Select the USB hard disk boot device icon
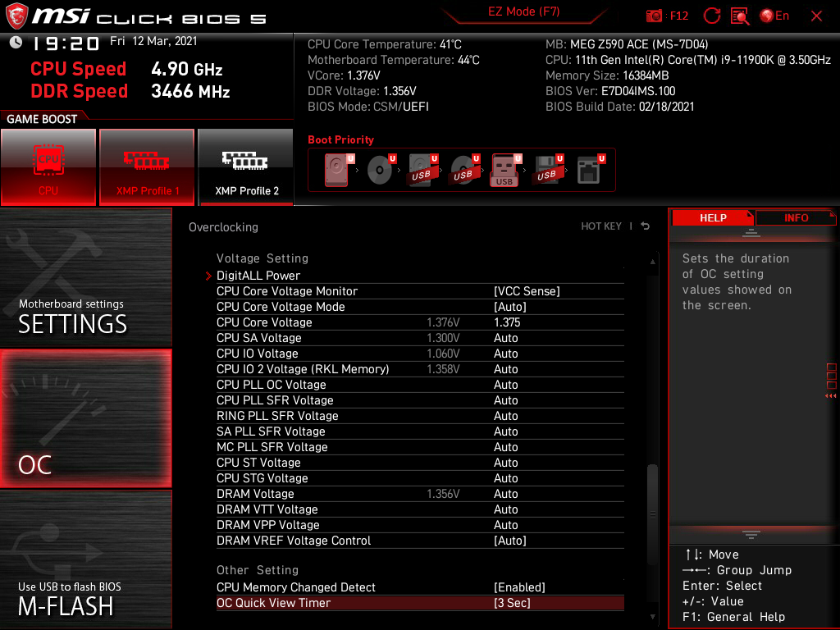The image size is (840, 630). [x=422, y=170]
